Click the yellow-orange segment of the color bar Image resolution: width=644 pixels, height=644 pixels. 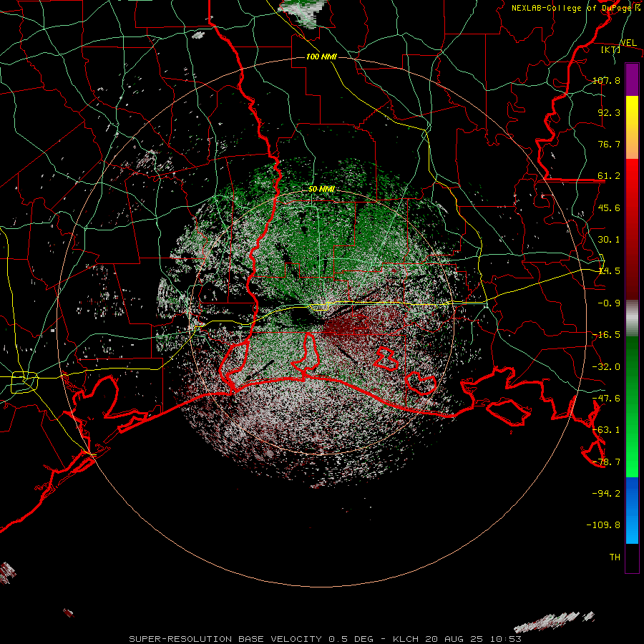[x=632, y=127]
